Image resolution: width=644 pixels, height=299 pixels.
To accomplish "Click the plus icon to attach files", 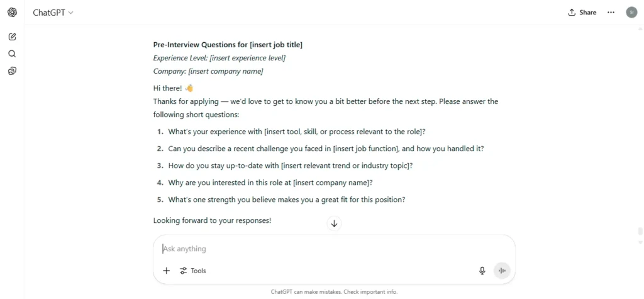I will [x=166, y=271].
